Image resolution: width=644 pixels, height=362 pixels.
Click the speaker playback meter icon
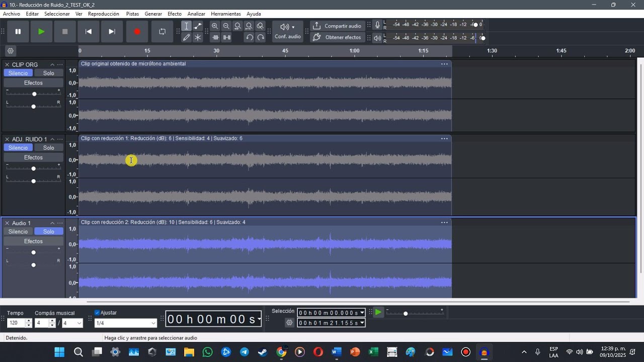tap(377, 38)
